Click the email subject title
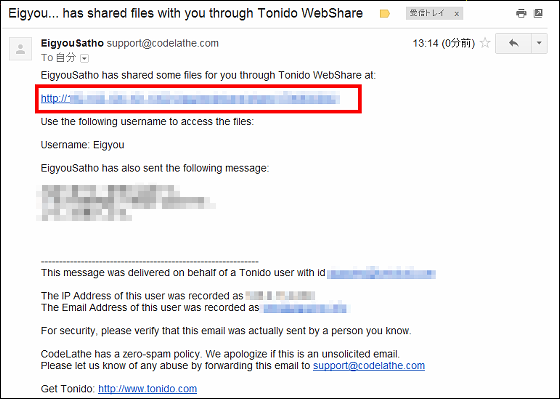The height and width of the screenshot is (399, 560). click(185, 14)
